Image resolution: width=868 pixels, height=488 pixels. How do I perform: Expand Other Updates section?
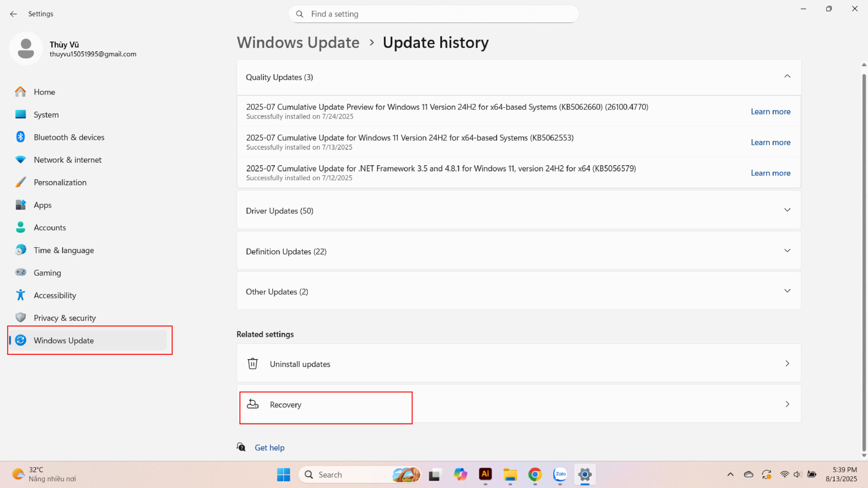[x=787, y=291]
